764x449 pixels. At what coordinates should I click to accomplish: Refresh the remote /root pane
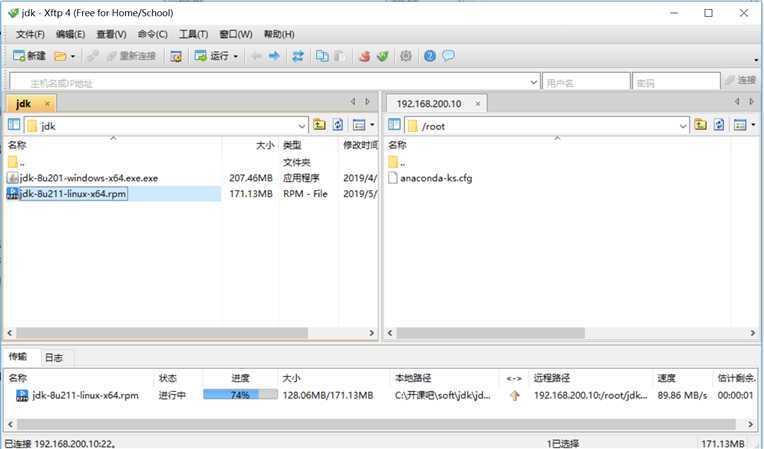719,125
